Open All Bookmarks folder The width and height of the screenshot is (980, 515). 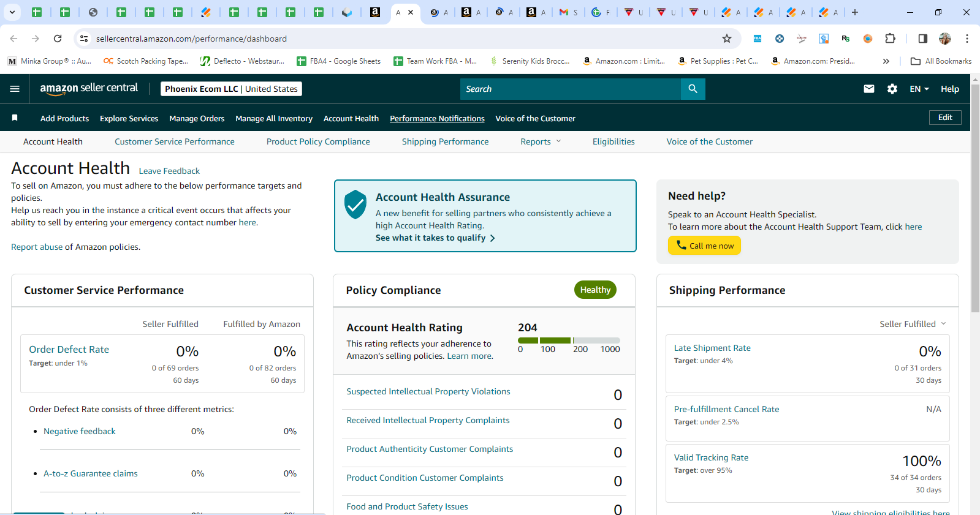941,61
